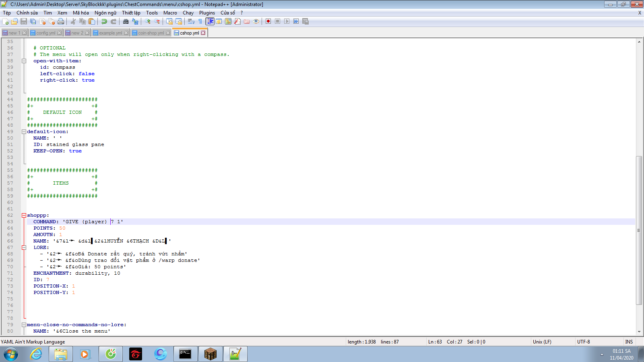Switch to the coin-shop.yml tab

click(151, 33)
